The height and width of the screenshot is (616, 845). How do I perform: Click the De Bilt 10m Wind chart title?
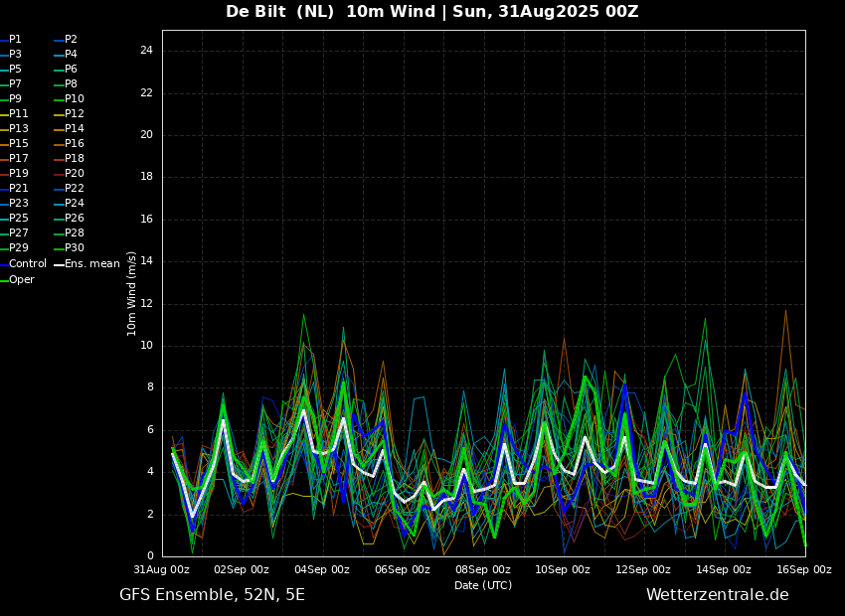[x=431, y=12]
